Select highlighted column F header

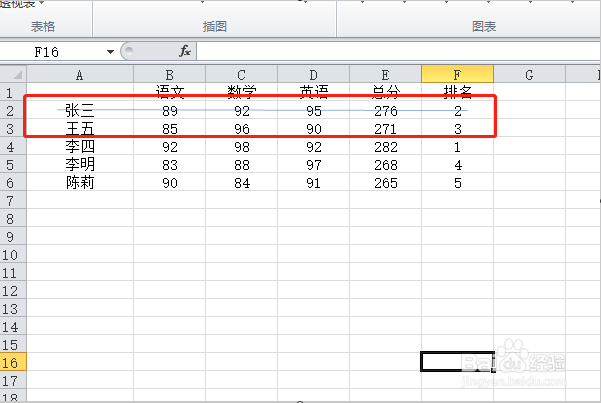click(x=457, y=74)
